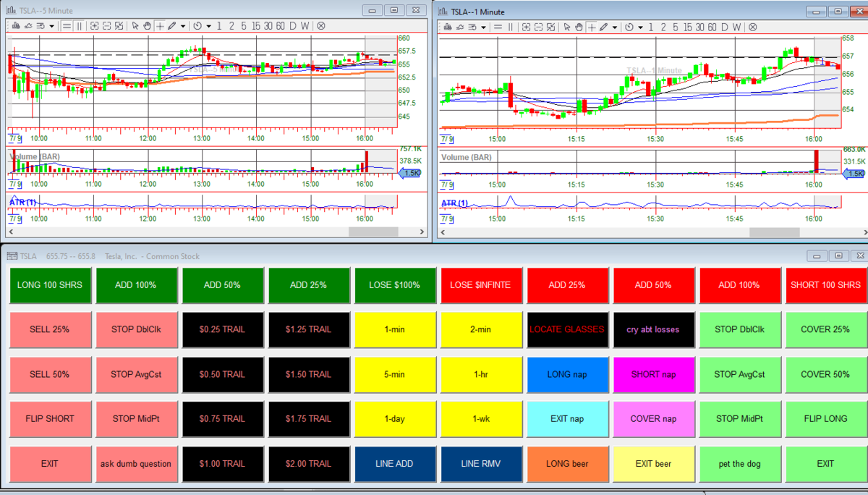Activate the crosshair tool in the 1 Minute chart
Screen dimensions: 868x495
(x=592, y=27)
